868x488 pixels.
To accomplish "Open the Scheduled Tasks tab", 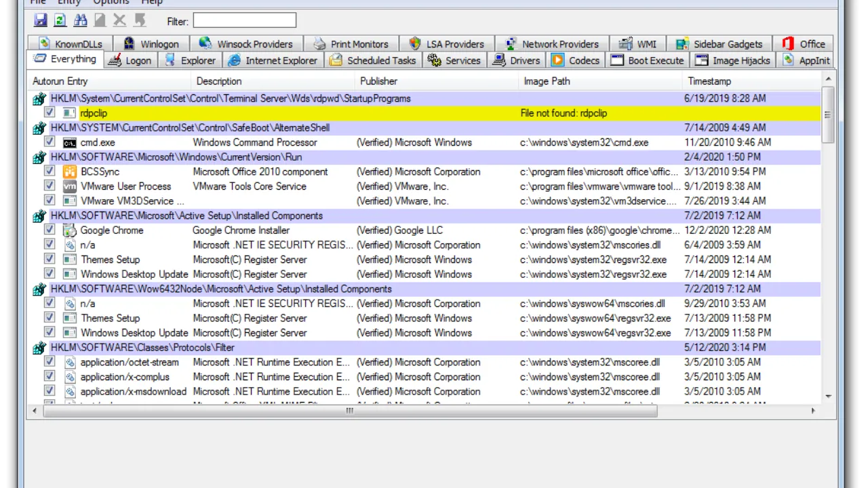I will (x=373, y=60).
